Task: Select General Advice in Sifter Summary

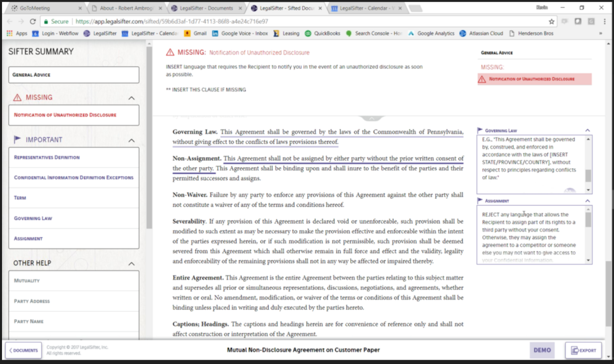Action: click(74, 75)
